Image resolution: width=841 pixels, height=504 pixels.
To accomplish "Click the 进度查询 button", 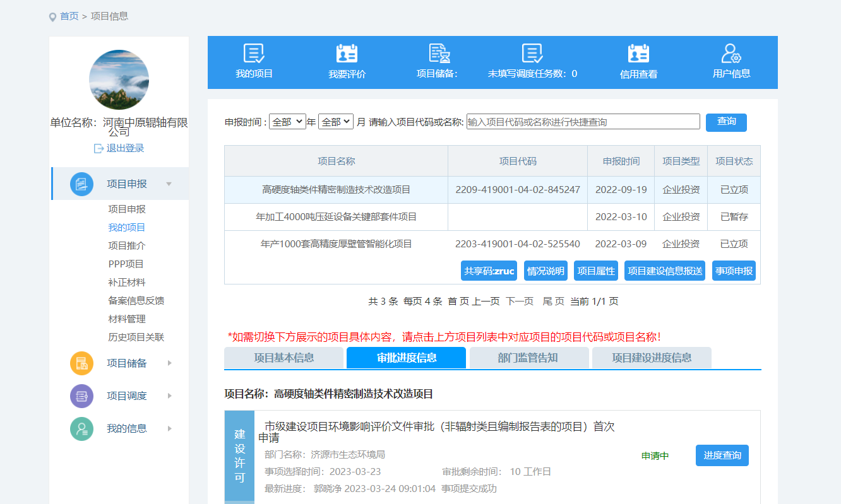I will click(x=722, y=455).
